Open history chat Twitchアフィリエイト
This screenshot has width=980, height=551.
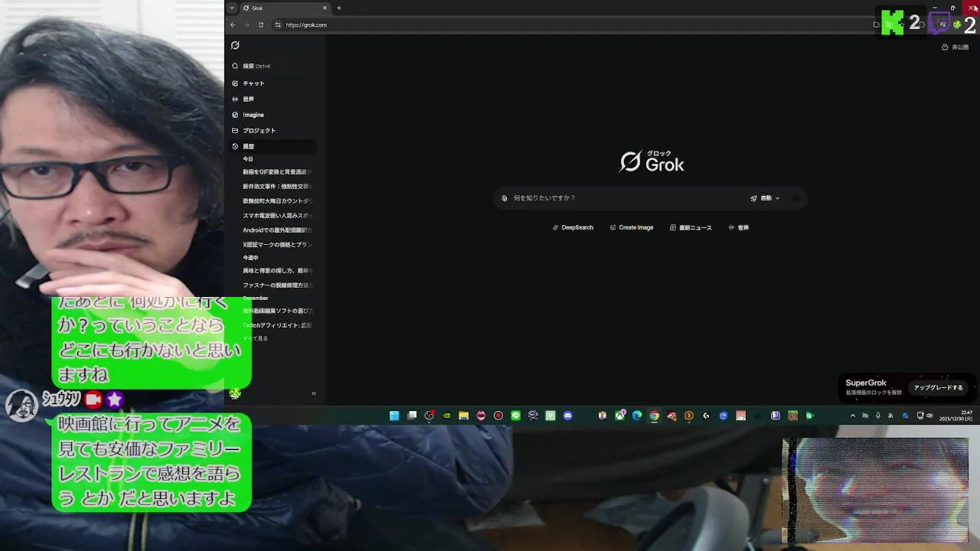click(277, 325)
